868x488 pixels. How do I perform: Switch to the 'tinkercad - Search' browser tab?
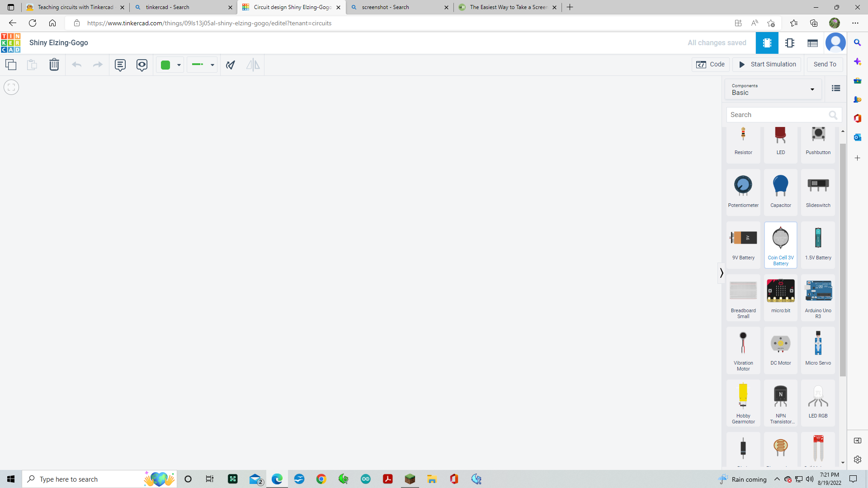pyautogui.click(x=180, y=7)
